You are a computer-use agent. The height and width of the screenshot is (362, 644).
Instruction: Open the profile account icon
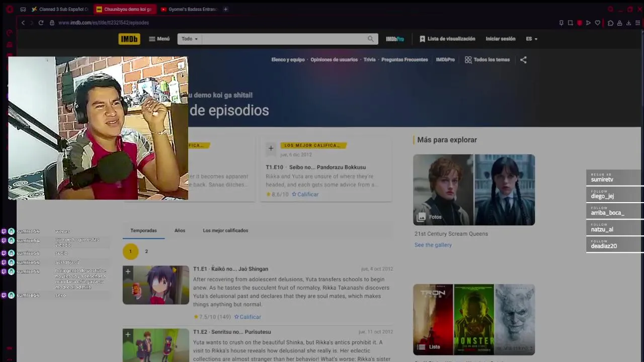[619, 23]
